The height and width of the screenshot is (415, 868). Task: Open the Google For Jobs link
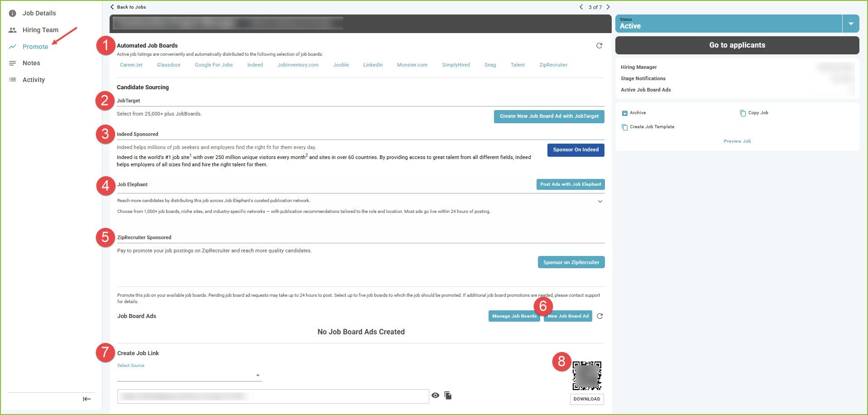pyautogui.click(x=214, y=65)
